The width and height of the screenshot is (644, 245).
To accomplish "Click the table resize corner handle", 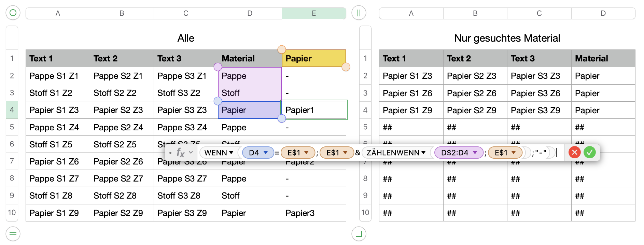I will coord(359,234).
